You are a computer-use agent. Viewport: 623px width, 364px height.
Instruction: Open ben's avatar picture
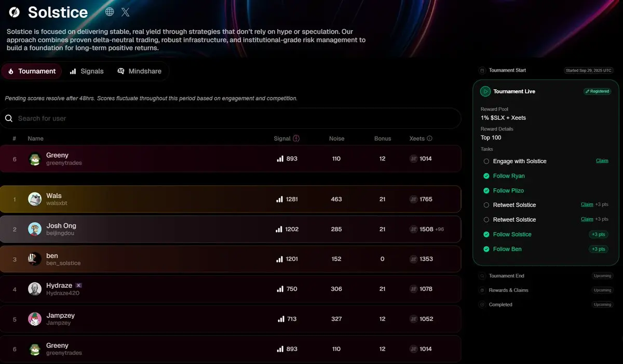35,259
